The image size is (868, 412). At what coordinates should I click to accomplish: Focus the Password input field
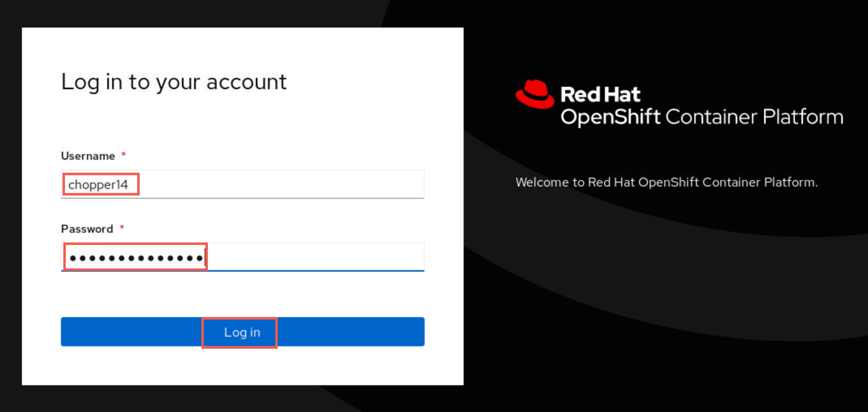click(x=242, y=257)
